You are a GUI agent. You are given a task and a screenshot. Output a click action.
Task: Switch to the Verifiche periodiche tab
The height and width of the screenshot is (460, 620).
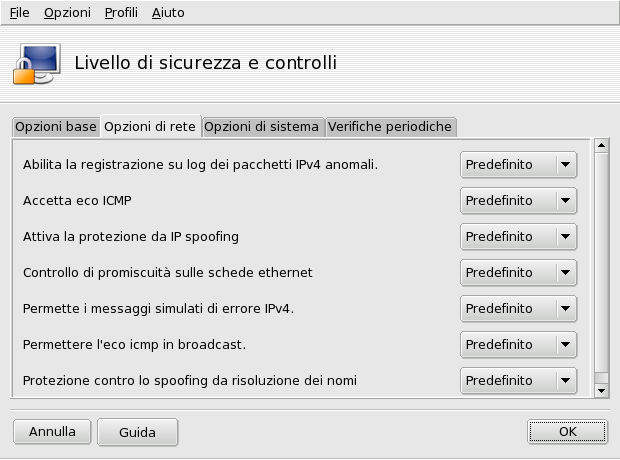click(x=390, y=127)
